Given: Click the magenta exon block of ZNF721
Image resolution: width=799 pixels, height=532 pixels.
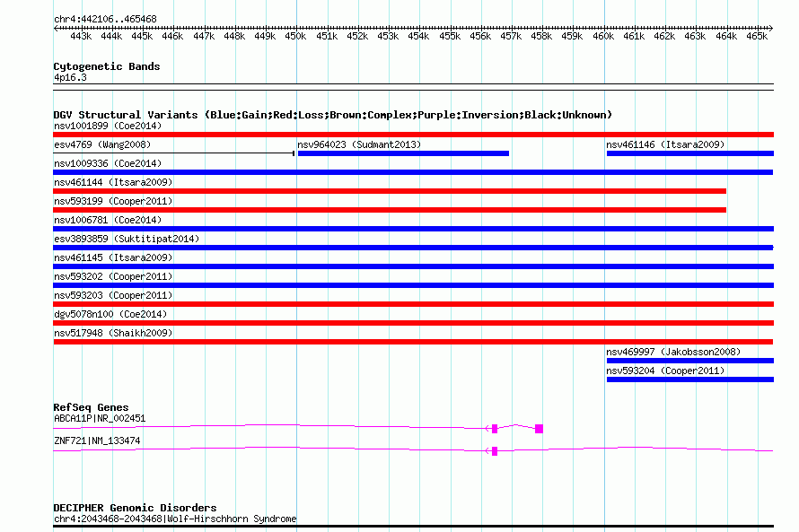Looking at the screenshot, I should click(495, 451).
